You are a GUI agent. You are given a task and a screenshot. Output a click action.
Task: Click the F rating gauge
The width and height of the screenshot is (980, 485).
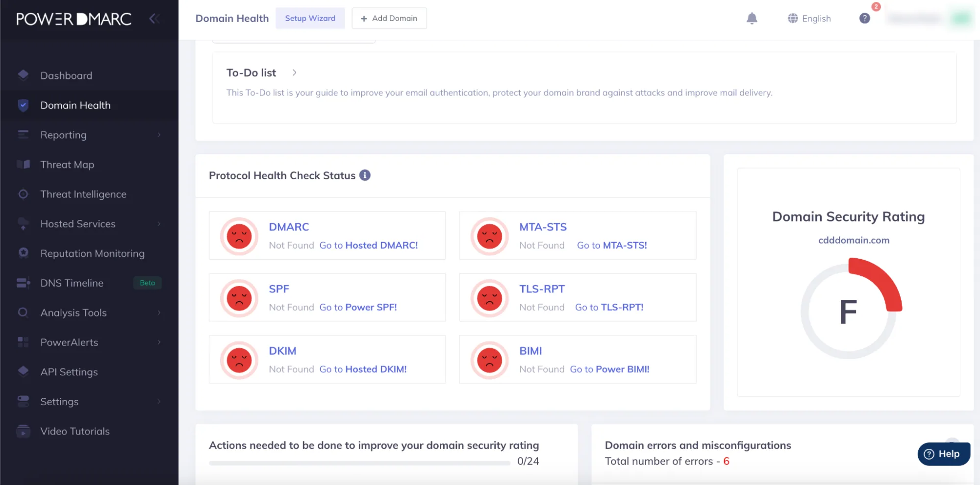pyautogui.click(x=851, y=309)
